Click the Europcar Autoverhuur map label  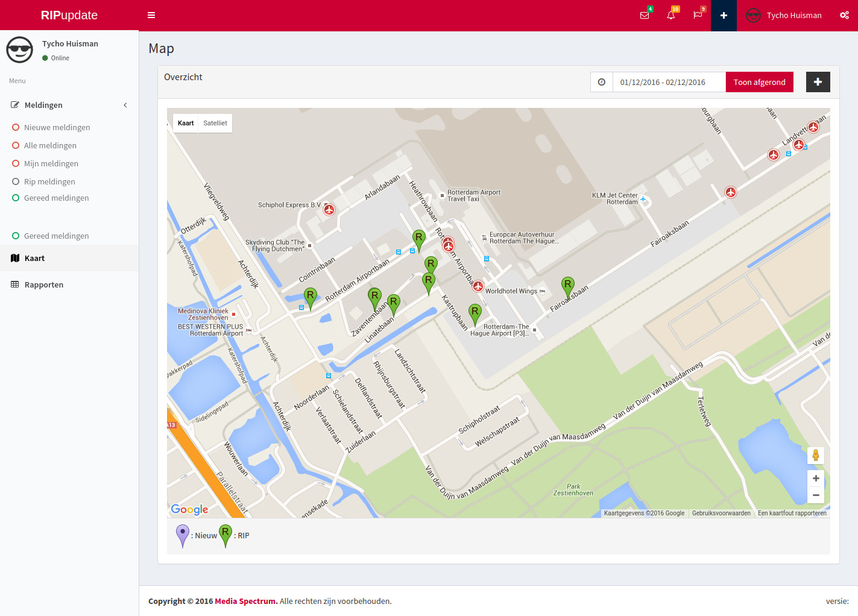523,238
